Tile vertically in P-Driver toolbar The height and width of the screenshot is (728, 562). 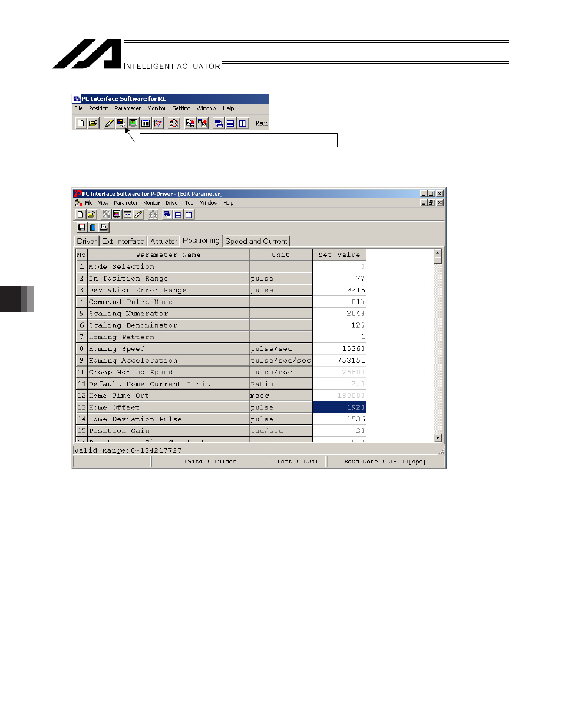[x=189, y=215]
